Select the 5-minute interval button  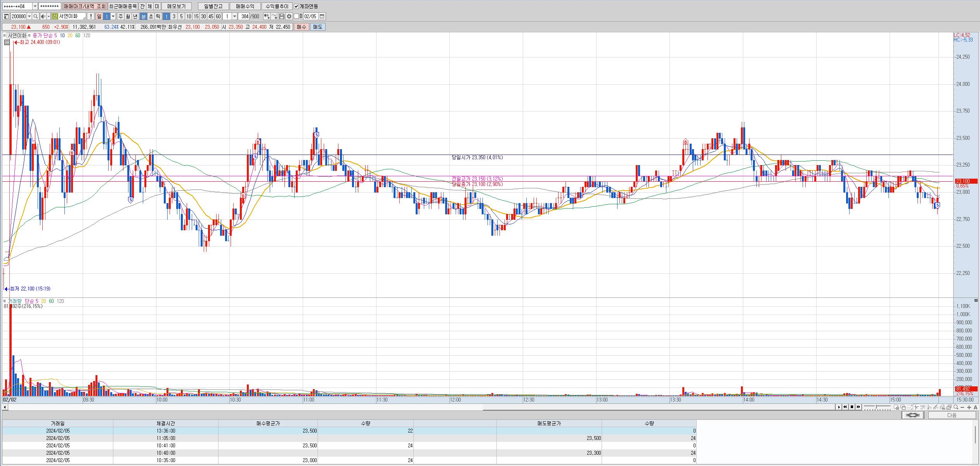pyautogui.click(x=181, y=16)
